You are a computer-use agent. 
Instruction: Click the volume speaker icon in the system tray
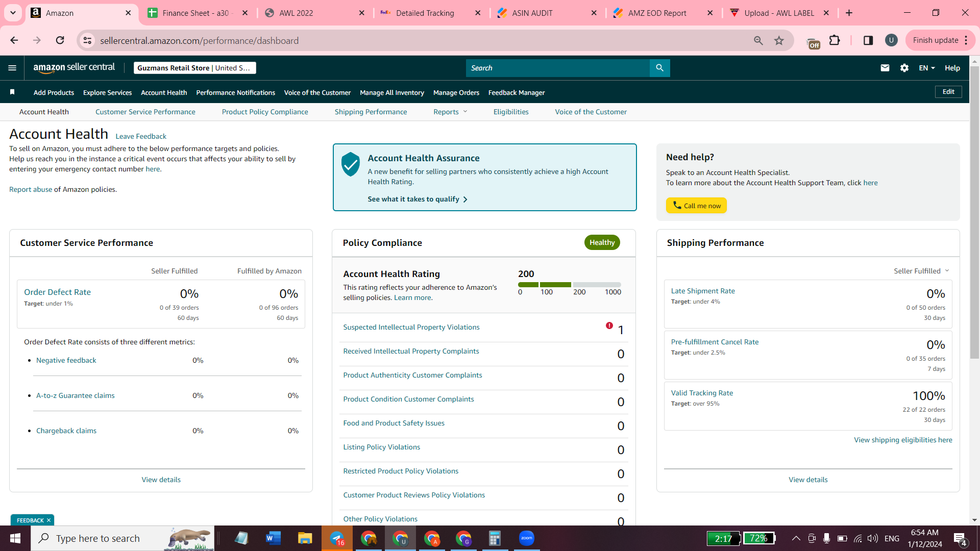[x=873, y=538]
